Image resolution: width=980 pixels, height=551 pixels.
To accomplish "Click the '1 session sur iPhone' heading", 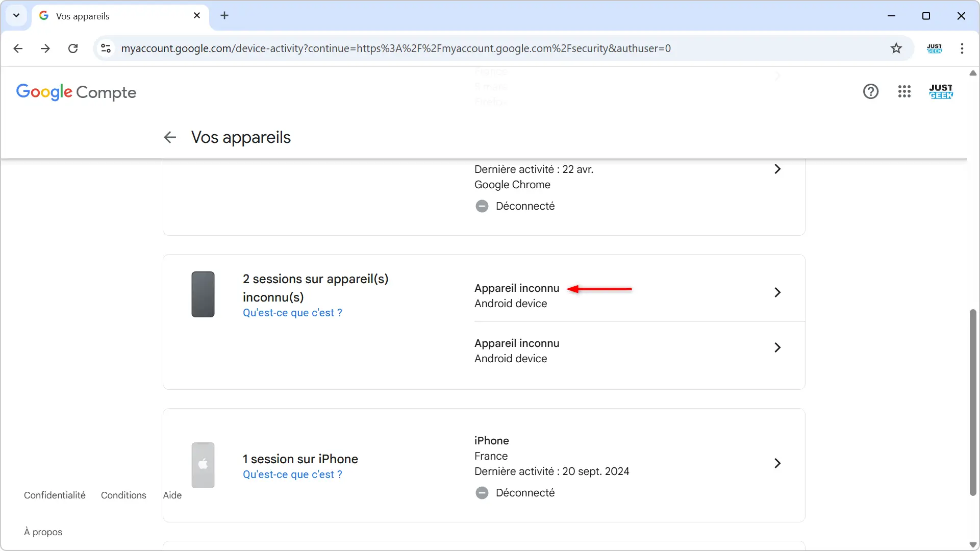I will pyautogui.click(x=300, y=459).
